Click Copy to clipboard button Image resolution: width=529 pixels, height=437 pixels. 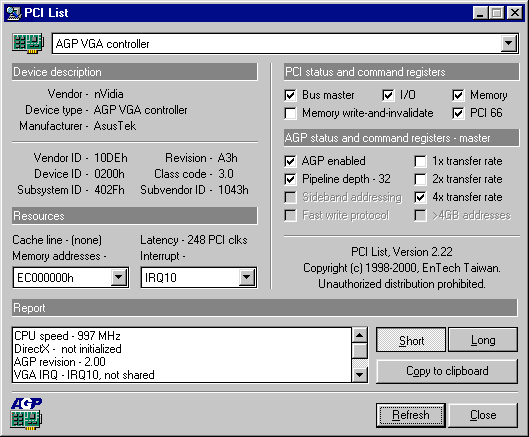click(447, 371)
